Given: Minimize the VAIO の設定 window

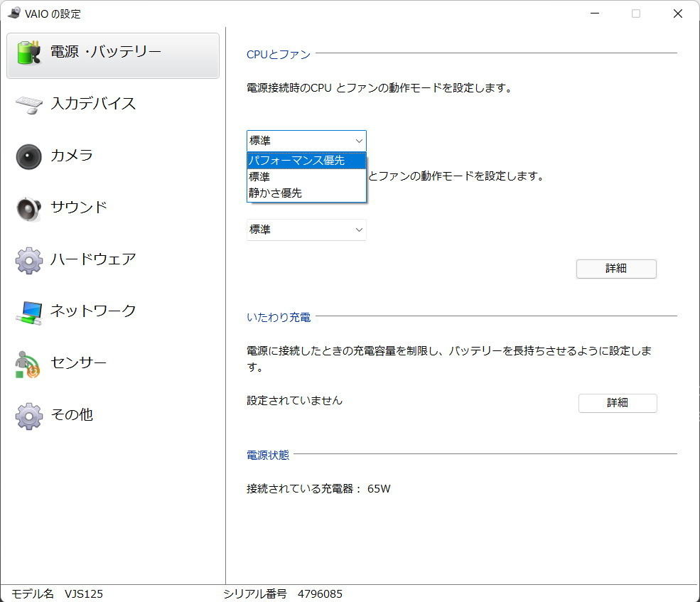Looking at the screenshot, I should (x=595, y=14).
